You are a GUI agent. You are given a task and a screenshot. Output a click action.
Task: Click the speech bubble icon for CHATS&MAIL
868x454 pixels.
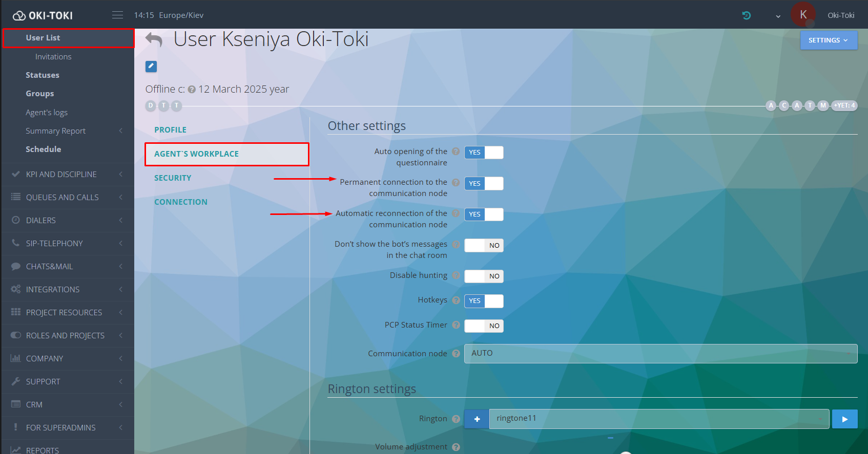16,266
